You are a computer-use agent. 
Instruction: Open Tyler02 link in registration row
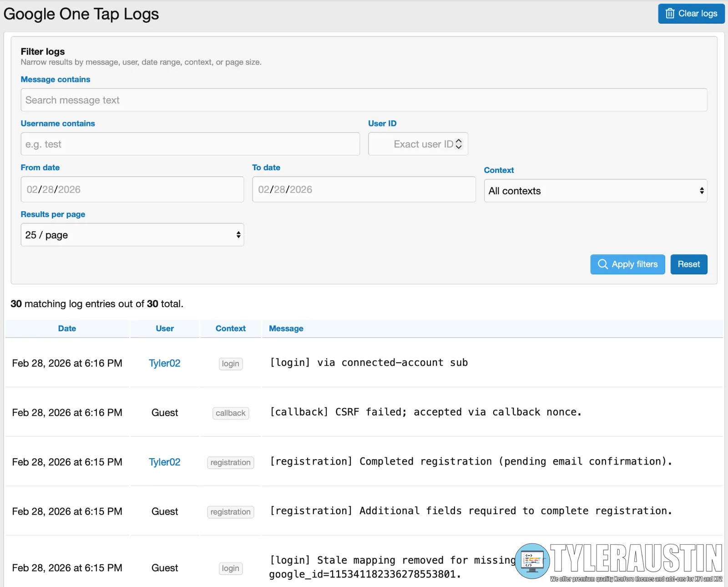[165, 462]
